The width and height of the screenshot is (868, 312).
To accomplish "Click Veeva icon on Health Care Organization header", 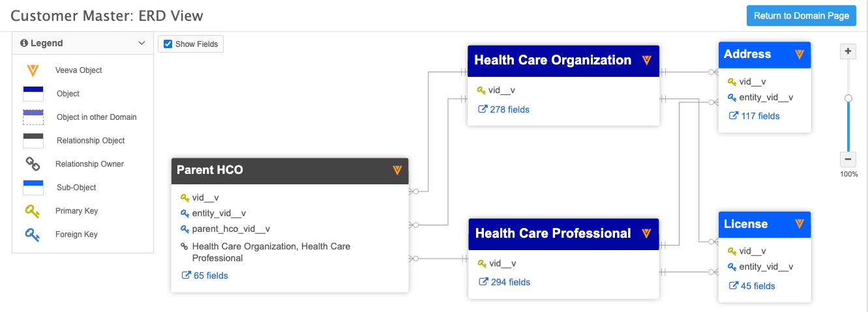I will click(646, 61).
